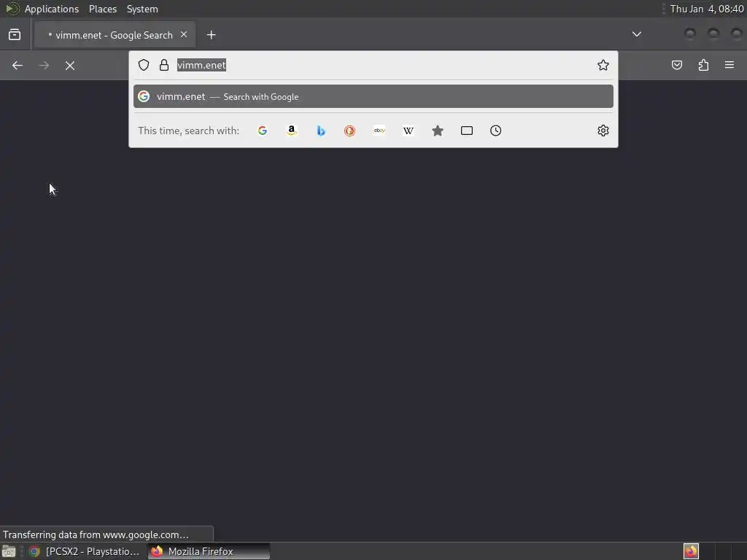The height and width of the screenshot is (560, 747).
Task: Expand the list all tabs chevron
Action: point(636,34)
